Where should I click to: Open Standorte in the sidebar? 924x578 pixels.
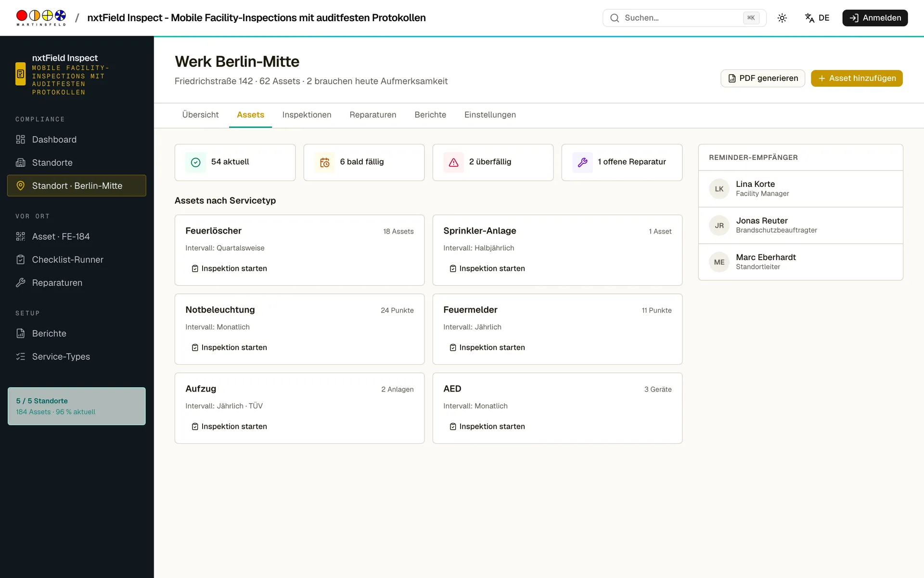coord(77,162)
